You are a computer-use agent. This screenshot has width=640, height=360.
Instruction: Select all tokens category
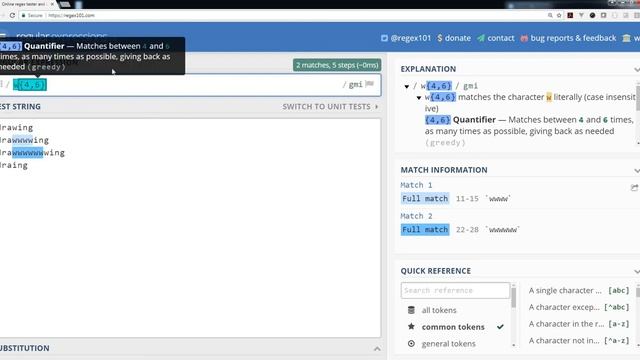coord(439,310)
